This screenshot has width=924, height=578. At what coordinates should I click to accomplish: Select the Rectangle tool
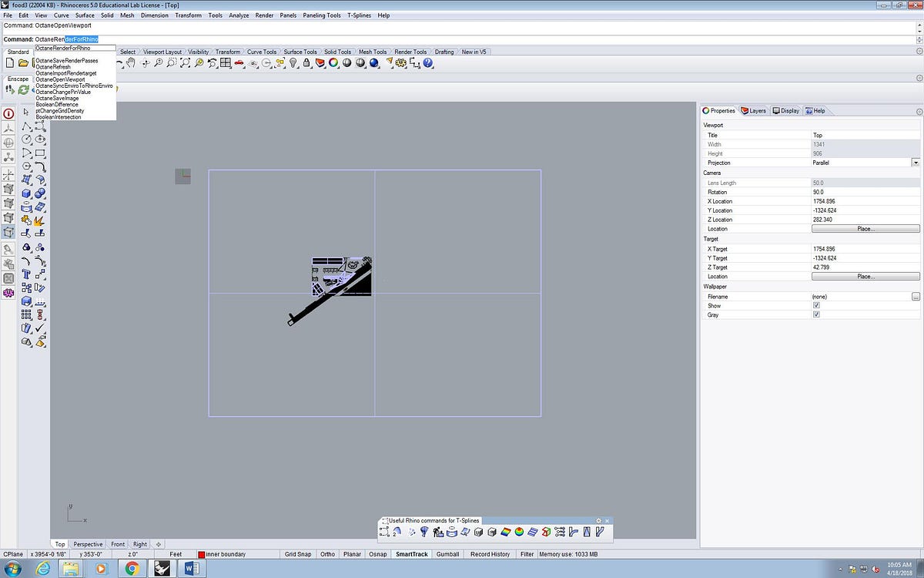point(40,152)
